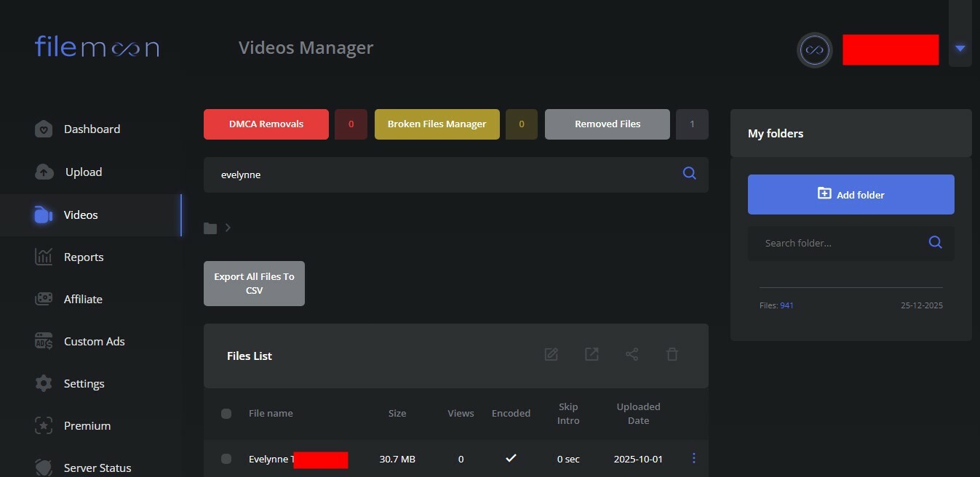Go to Reports in the sidebar
This screenshot has height=477, width=980.
point(83,257)
